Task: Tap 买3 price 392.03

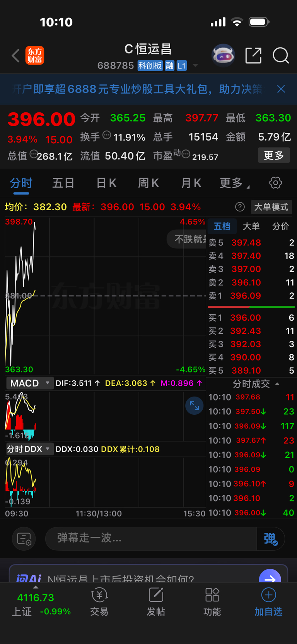Action: click(x=245, y=344)
